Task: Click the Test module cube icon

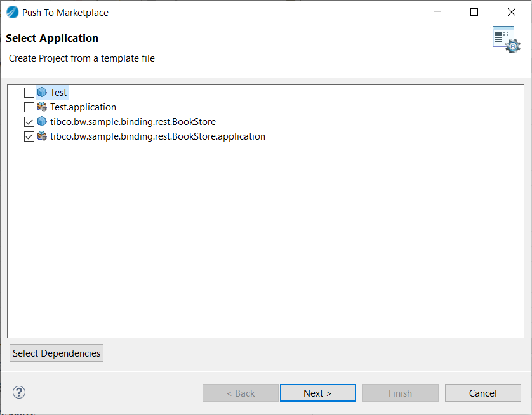Action: (x=42, y=92)
